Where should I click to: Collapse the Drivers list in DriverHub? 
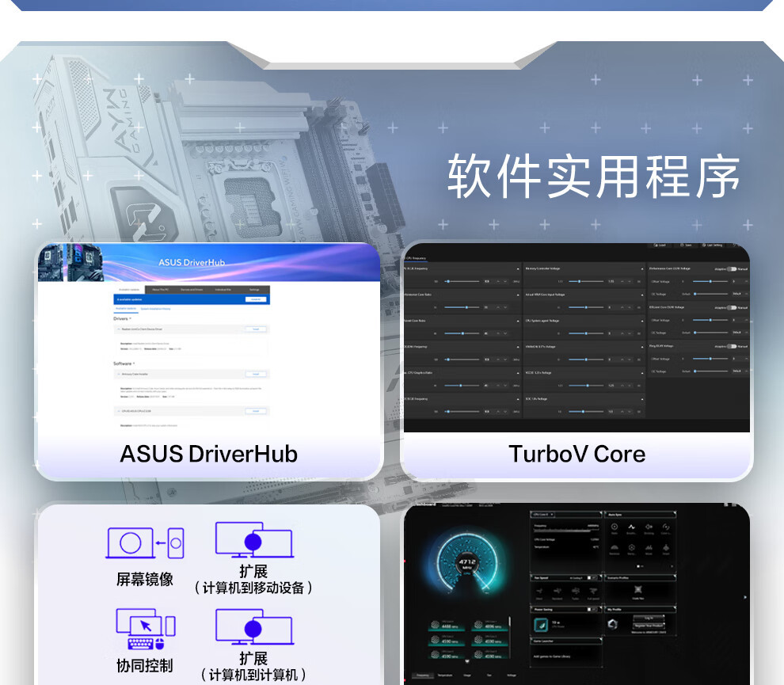130,318
